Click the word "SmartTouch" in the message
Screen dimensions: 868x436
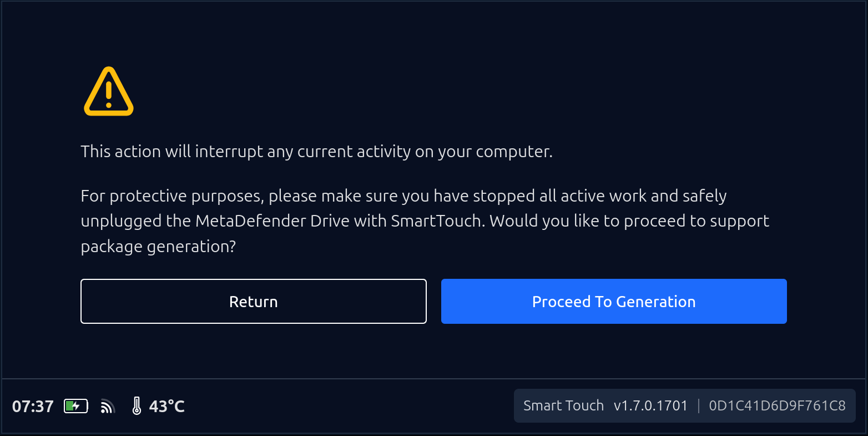tap(436, 221)
